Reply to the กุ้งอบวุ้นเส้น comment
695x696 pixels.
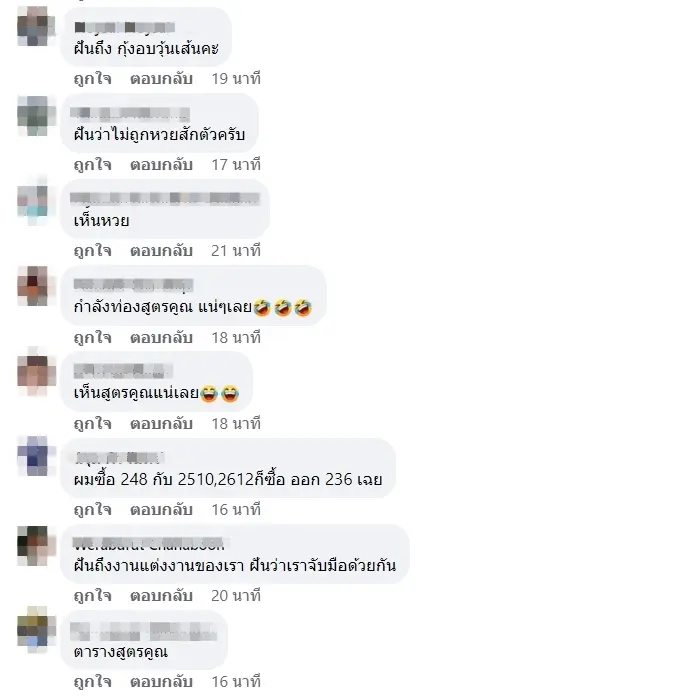[x=161, y=79]
